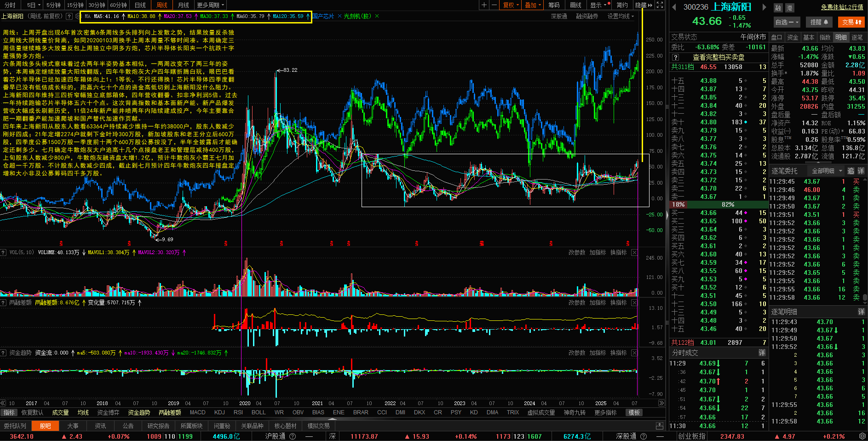Open 叠加 overlay dropdown
Image resolution: width=868 pixels, height=441 pixels.
click(x=533, y=5)
